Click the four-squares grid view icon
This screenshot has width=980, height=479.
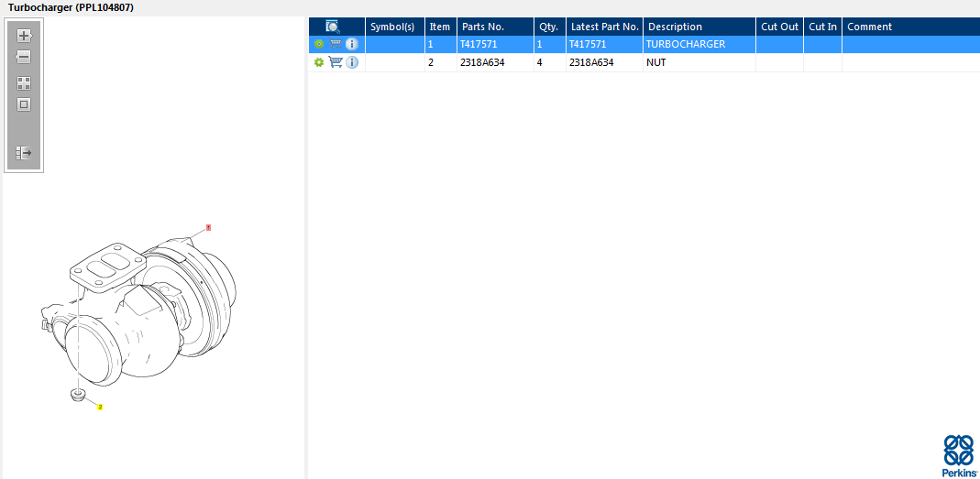coord(24,83)
